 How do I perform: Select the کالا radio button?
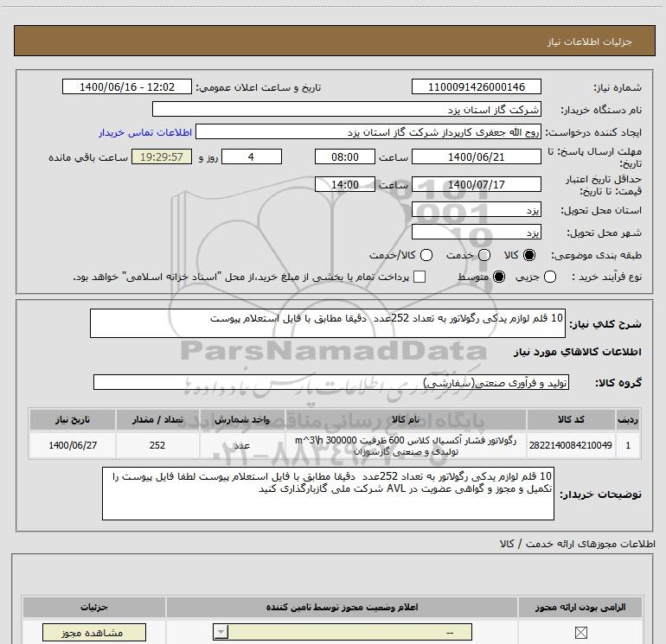[529, 255]
